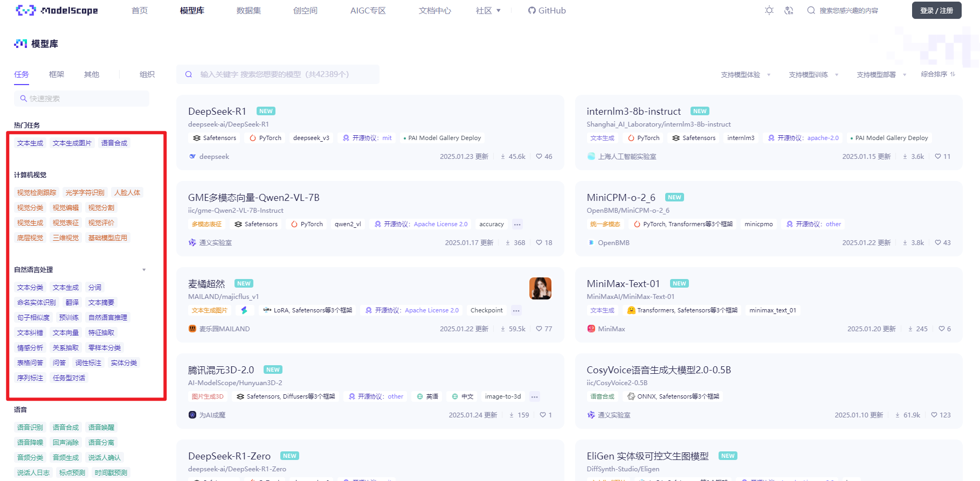Select the 人脸人体 task tag
980x481 pixels.
pos(127,193)
